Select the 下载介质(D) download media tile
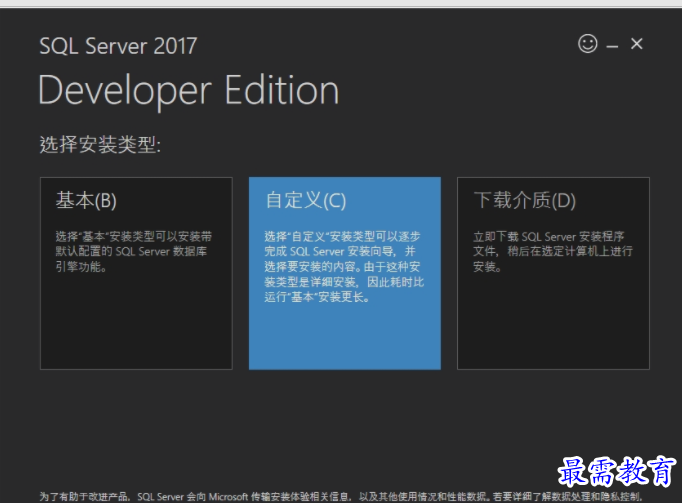The height and width of the screenshot is (503, 682). click(x=553, y=273)
